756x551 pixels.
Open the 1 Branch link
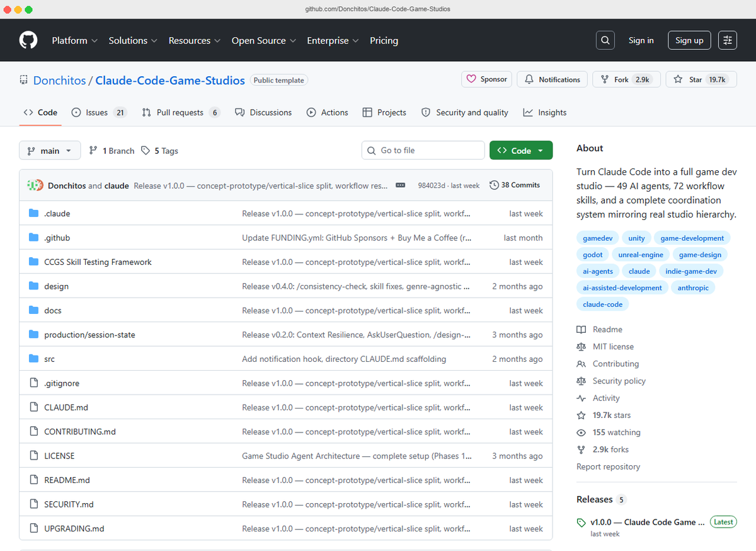(x=112, y=151)
